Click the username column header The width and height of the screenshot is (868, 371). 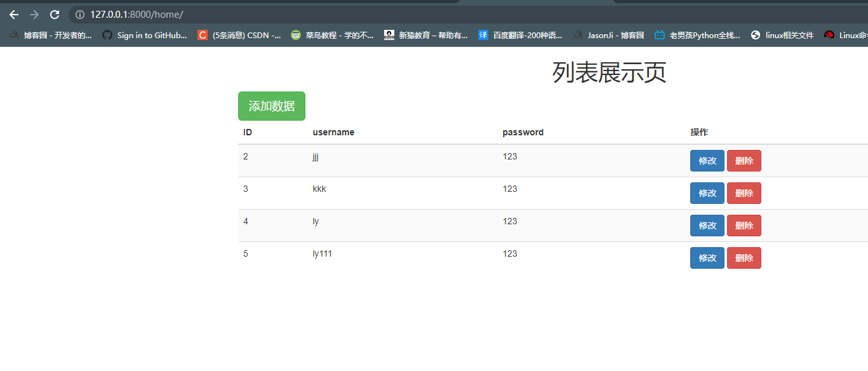(x=333, y=132)
